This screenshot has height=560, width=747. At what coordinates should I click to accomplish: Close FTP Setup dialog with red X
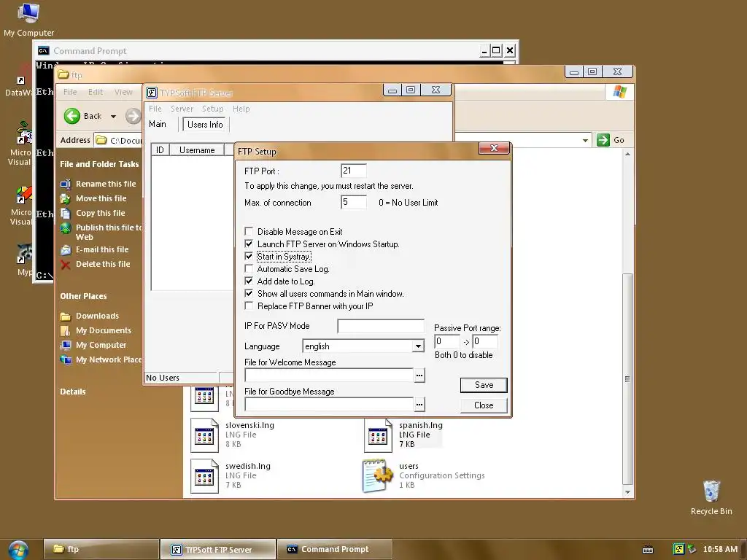[x=494, y=148]
